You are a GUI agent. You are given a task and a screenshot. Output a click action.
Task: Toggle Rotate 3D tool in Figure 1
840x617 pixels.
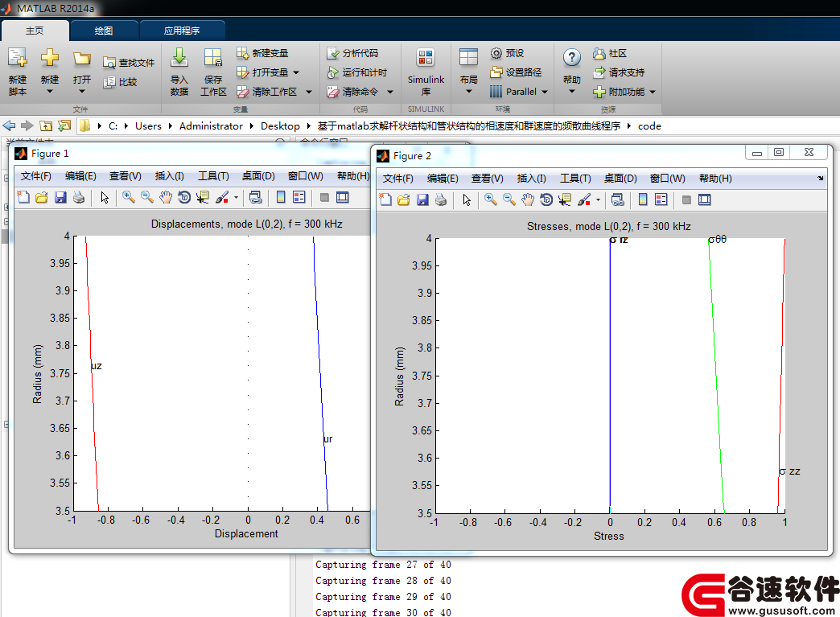[x=184, y=197]
